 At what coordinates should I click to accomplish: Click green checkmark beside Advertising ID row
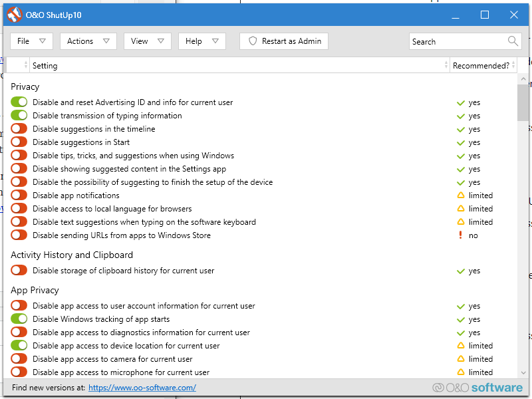[x=460, y=103]
